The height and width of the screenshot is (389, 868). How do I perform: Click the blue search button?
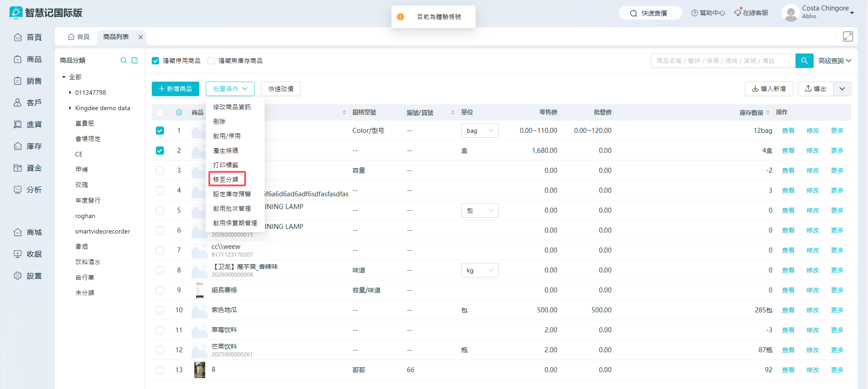804,61
